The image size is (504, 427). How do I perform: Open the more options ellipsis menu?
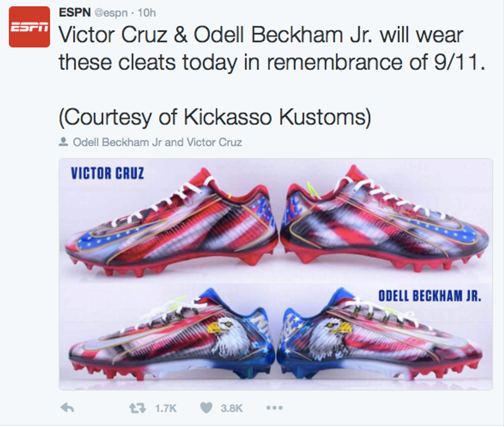[274, 408]
